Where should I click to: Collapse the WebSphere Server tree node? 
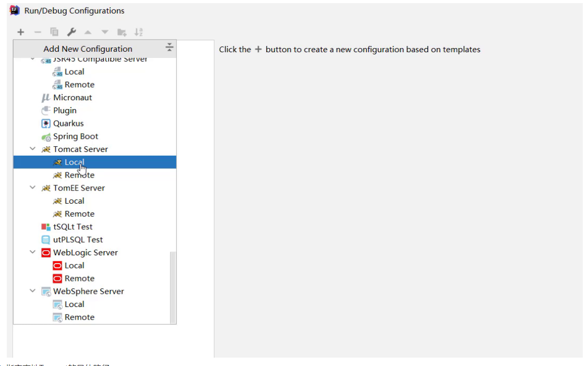[x=33, y=291]
